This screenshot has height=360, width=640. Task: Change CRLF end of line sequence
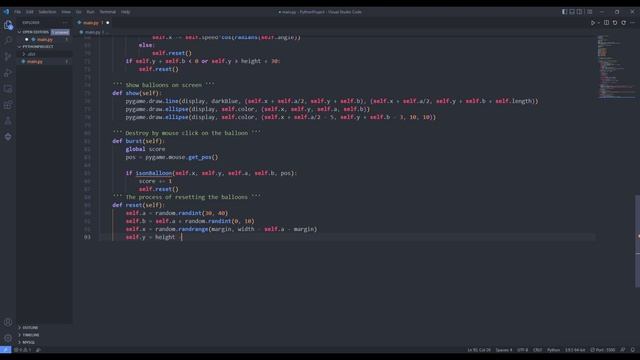tap(538, 350)
